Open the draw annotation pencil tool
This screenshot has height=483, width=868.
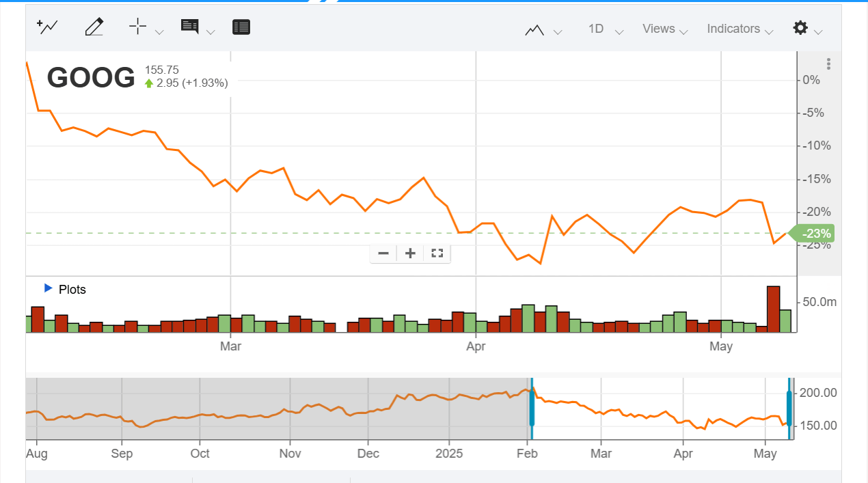point(94,27)
